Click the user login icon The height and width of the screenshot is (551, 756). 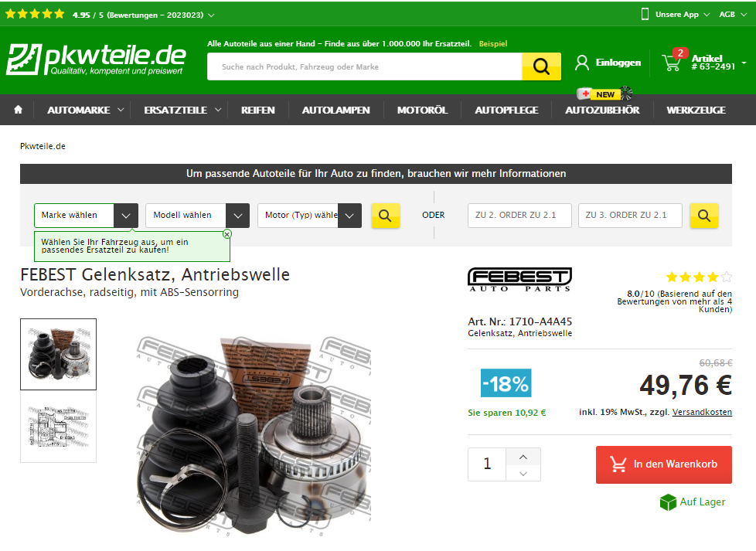click(582, 63)
